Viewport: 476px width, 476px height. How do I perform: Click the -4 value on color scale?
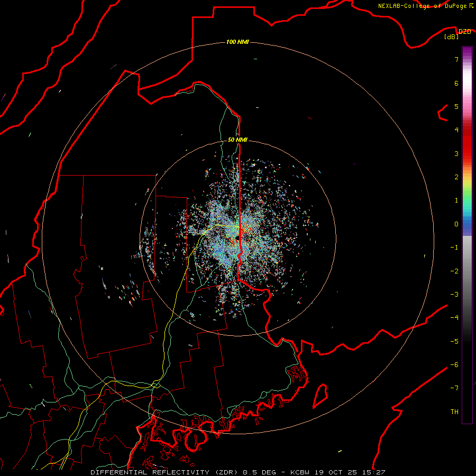point(454,318)
